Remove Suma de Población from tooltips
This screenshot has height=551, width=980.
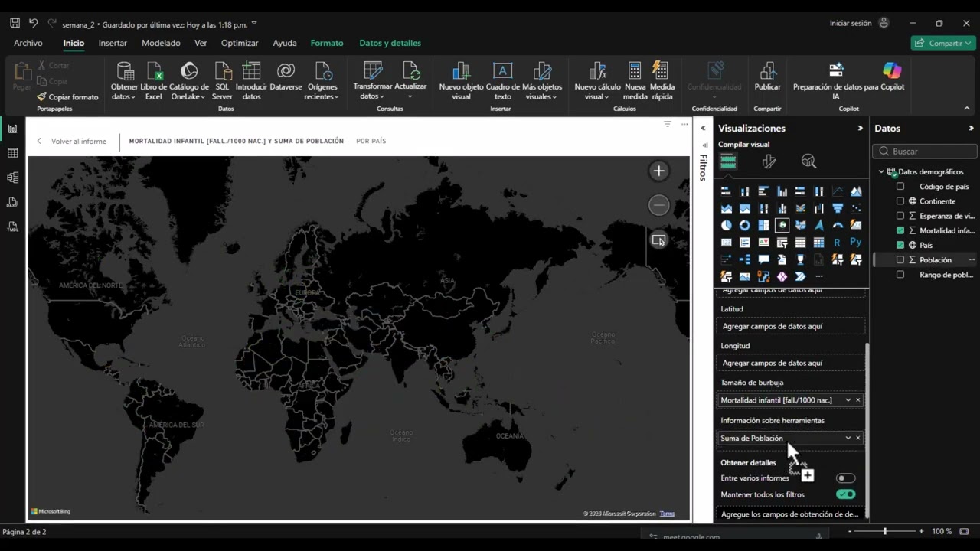(x=857, y=439)
